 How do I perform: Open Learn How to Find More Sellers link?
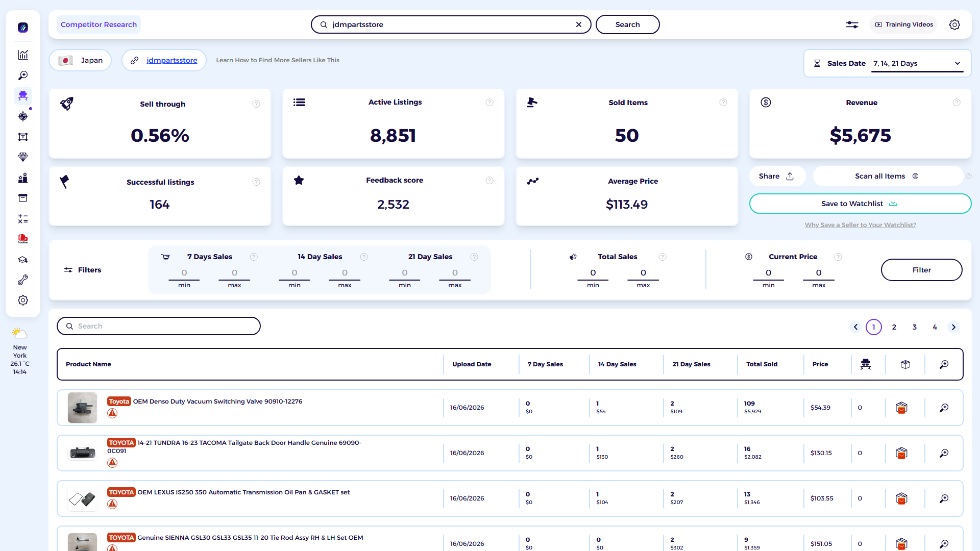278,60
